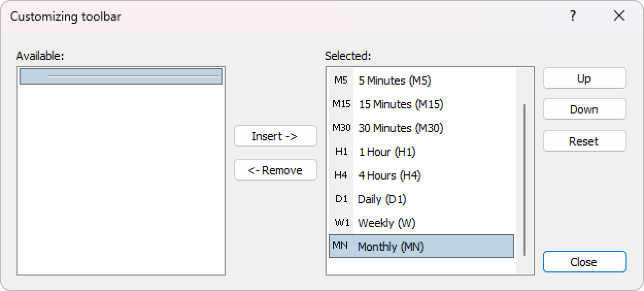Screen dimensions: 644x291
Task: Select the separator item in Available list
Action: pos(121,76)
